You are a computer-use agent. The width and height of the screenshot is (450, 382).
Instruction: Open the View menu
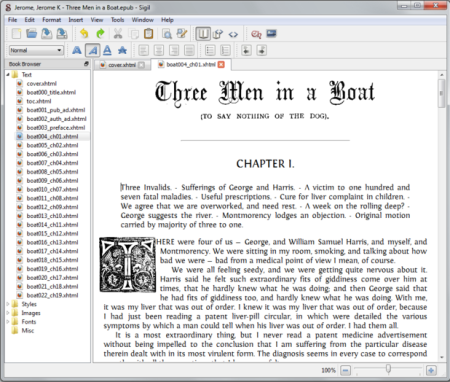click(x=97, y=20)
